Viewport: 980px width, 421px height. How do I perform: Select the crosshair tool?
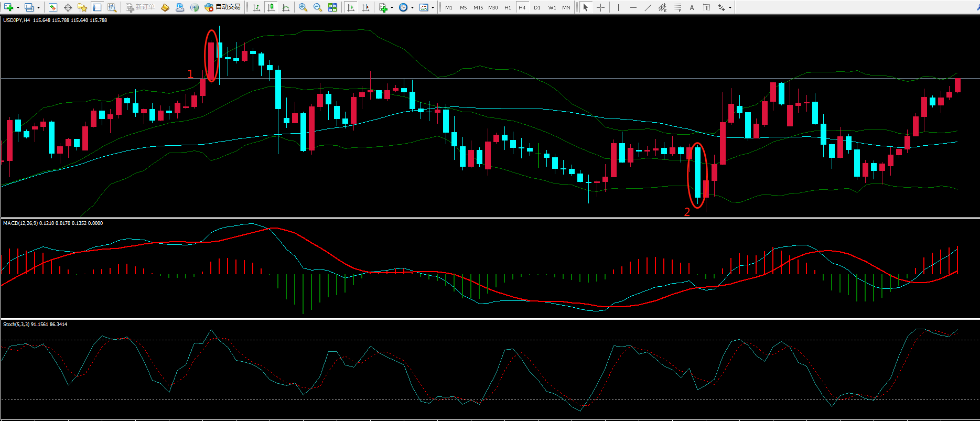(x=600, y=7)
